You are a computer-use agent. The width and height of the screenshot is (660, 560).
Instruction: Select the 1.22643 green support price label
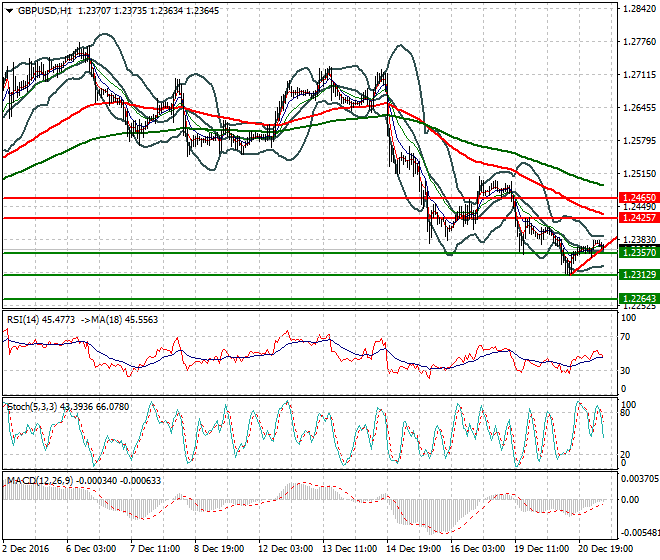click(639, 299)
